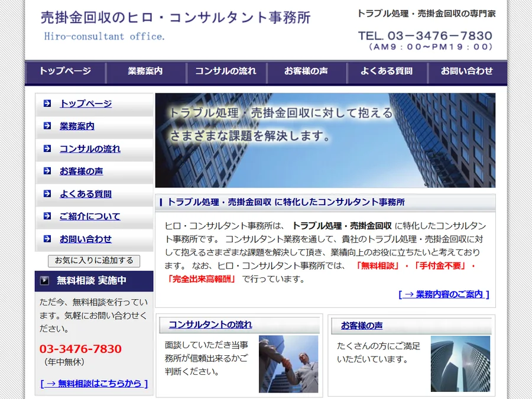The height and width of the screenshot is (399, 532).
Task: Click arrow icon beside よくある質問 sidebar link
Action: coord(47,193)
